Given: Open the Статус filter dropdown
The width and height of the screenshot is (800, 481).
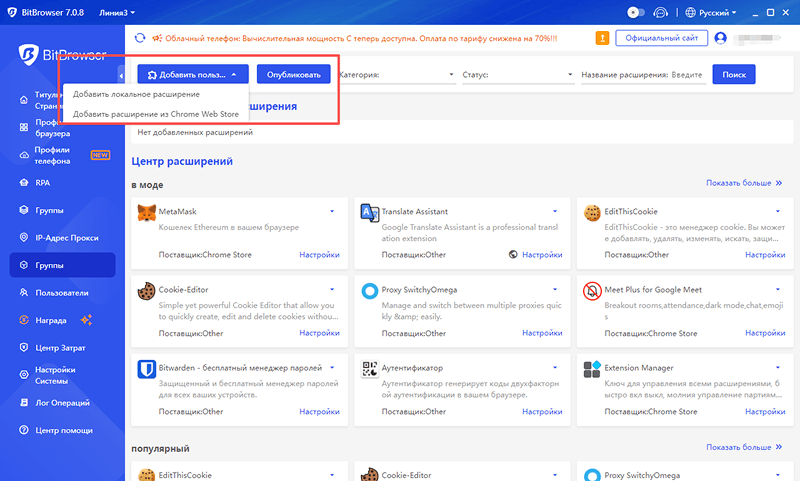Looking at the screenshot, I should click(517, 75).
